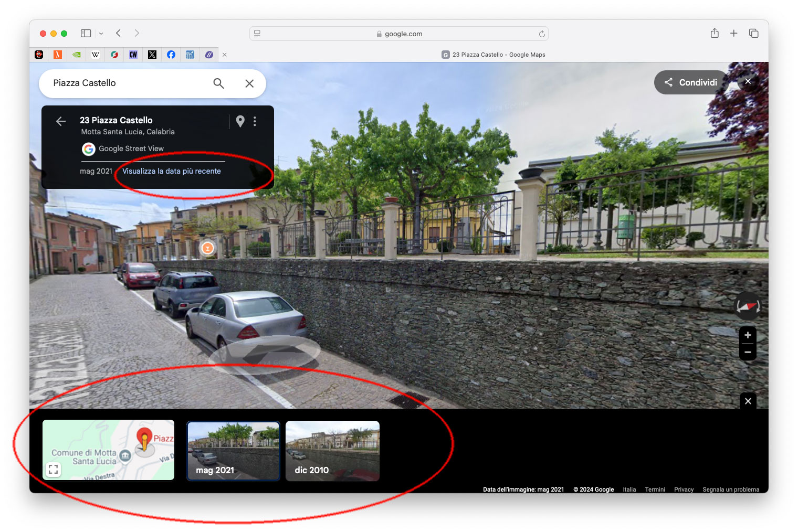Open the first pinned tab with red-black icon

click(x=39, y=55)
